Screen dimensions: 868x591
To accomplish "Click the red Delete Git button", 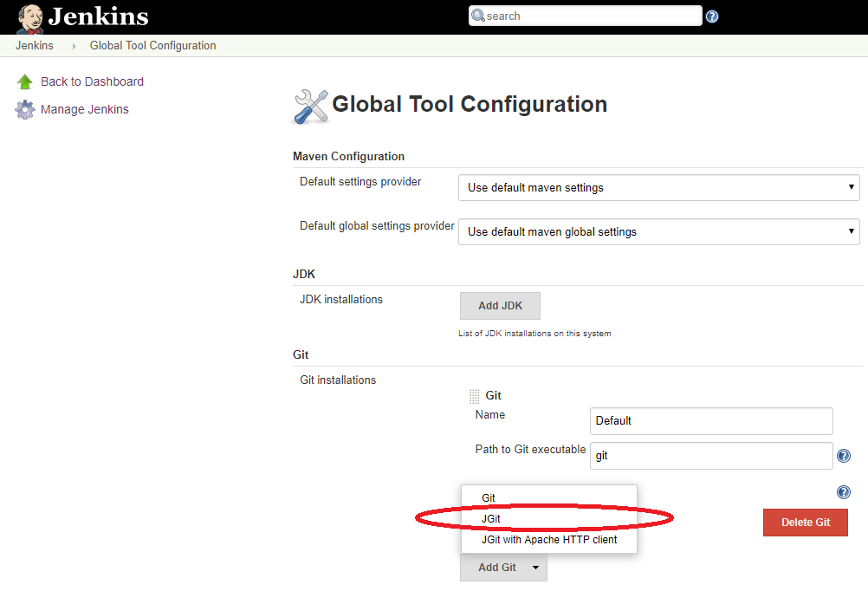I will [x=806, y=523].
